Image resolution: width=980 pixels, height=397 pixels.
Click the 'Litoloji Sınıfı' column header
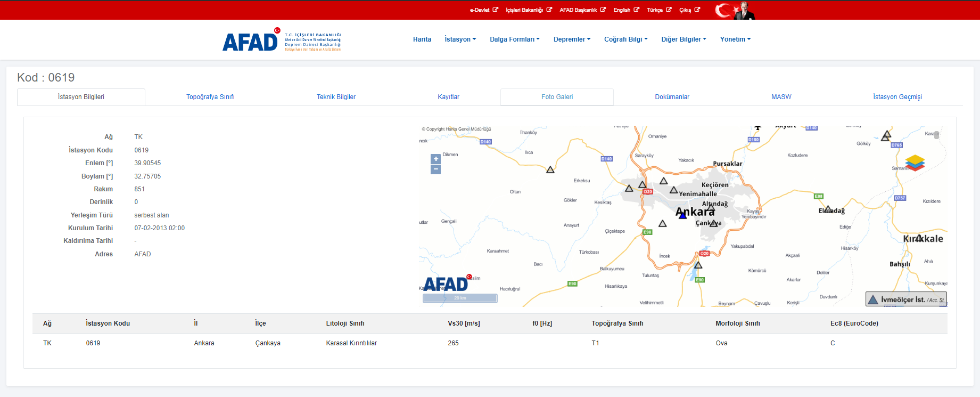tap(345, 323)
